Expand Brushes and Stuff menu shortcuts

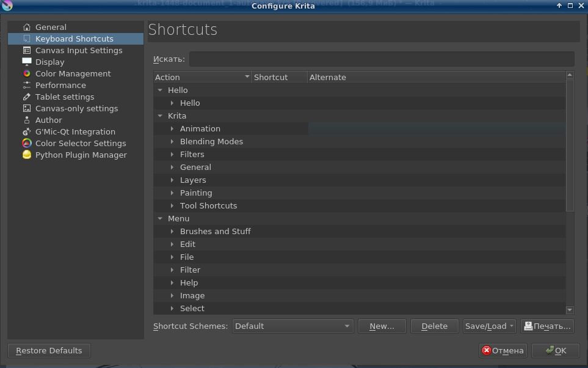click(x=172, y=231)
